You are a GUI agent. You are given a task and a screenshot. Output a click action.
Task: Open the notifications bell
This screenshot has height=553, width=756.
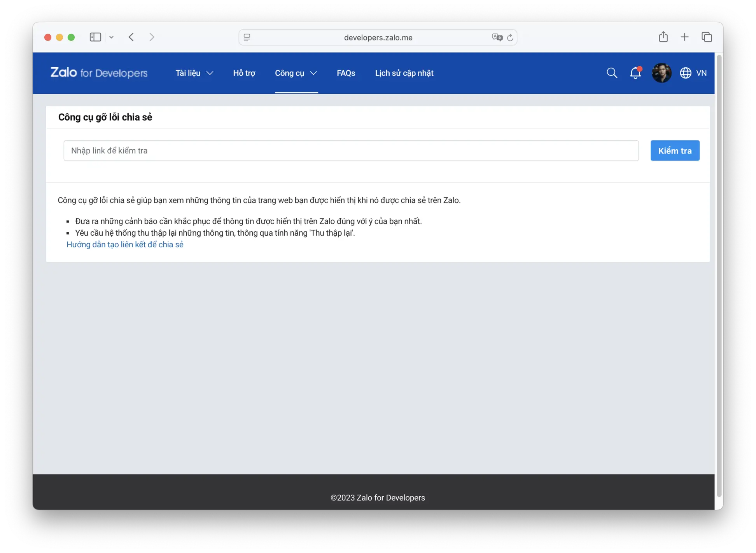coord(635,73)
